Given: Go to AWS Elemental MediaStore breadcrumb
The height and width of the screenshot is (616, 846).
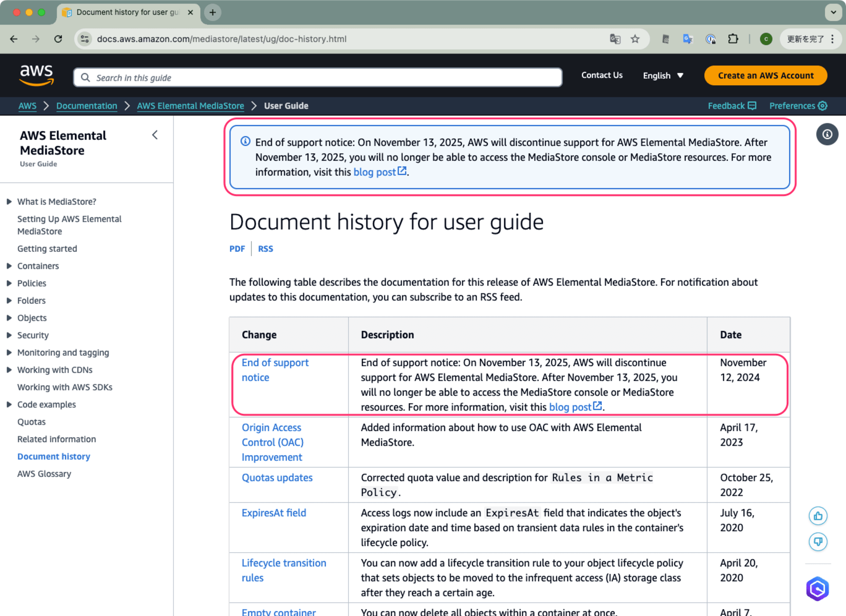Looking at the screenshot, I should (x=190, y=106).
